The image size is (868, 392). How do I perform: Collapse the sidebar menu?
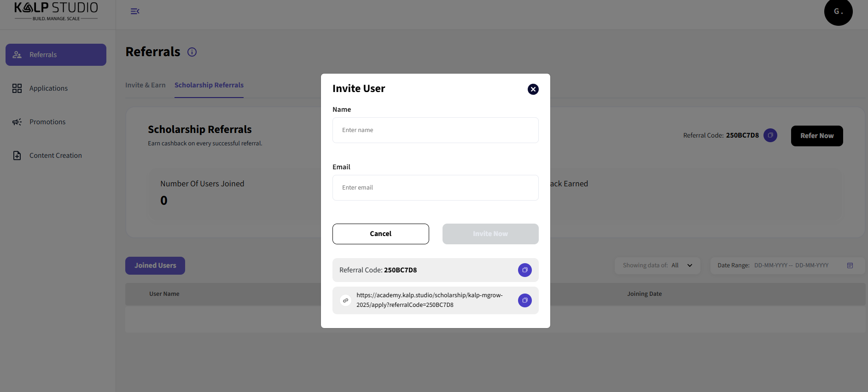[135, 12]
